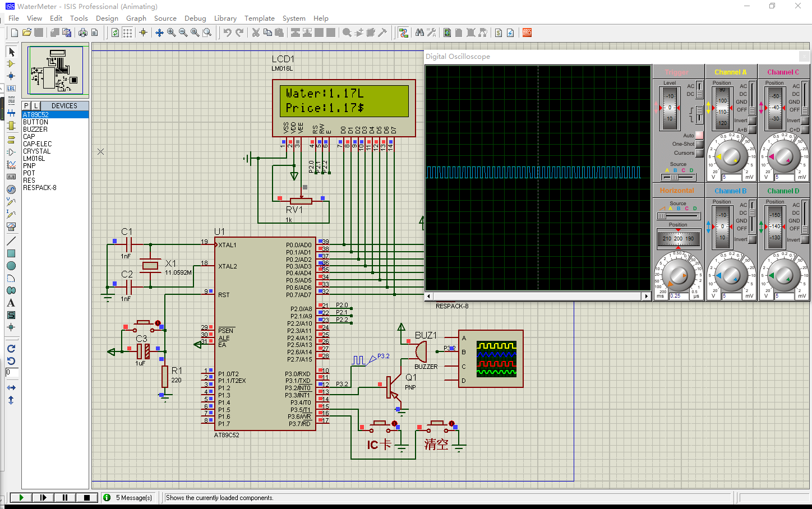Image resolution: width=812 pixels, height=509 pixels.
Task: Open Search and Tag (binoculars)
Action: (419, 33)
